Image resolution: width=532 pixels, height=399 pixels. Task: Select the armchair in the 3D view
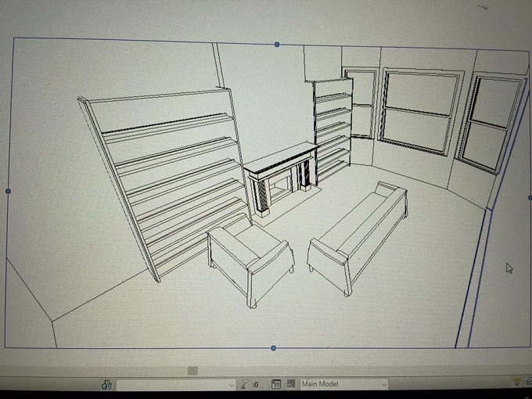pos(250,263)
